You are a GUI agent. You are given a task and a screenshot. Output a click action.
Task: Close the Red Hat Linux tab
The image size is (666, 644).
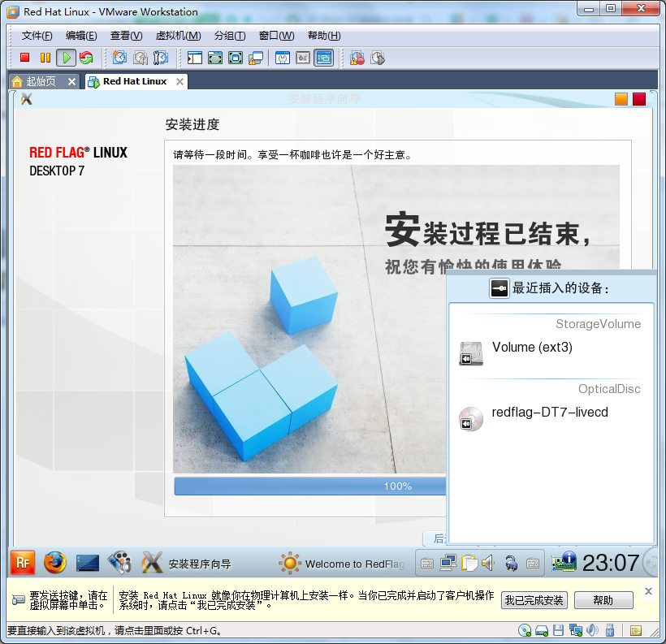(180, 81)
